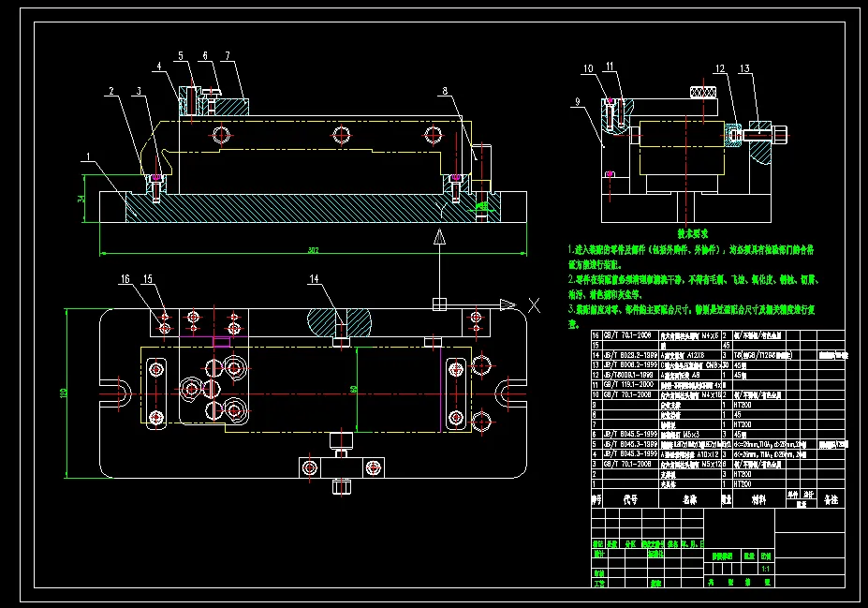Click the 34 height dimension text
The image size is (868, 608).
coord(81,199)
